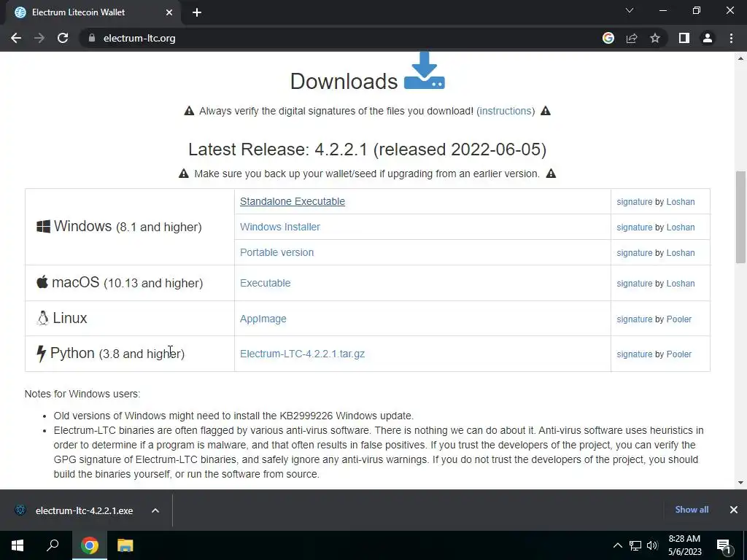This screenshot has width=747, height=560.
Task: Click Loshan in the macOS row
Action: (x=681, y=284)
